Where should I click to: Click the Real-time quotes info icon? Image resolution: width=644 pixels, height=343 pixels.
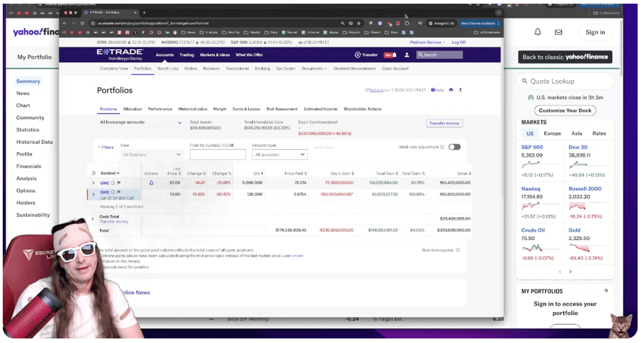point(458,250)
